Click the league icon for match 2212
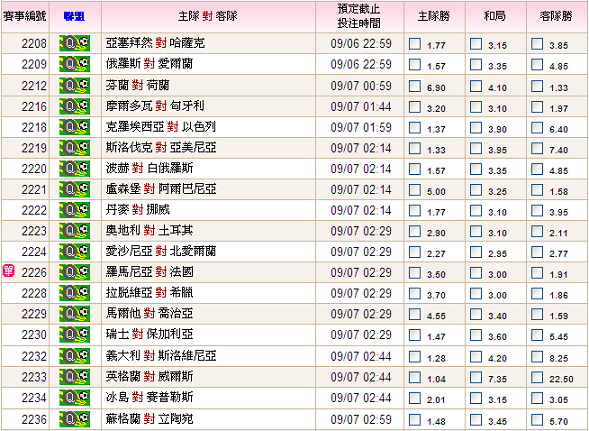This screenshot has height=431, width=589. click(x=74, y=86)
